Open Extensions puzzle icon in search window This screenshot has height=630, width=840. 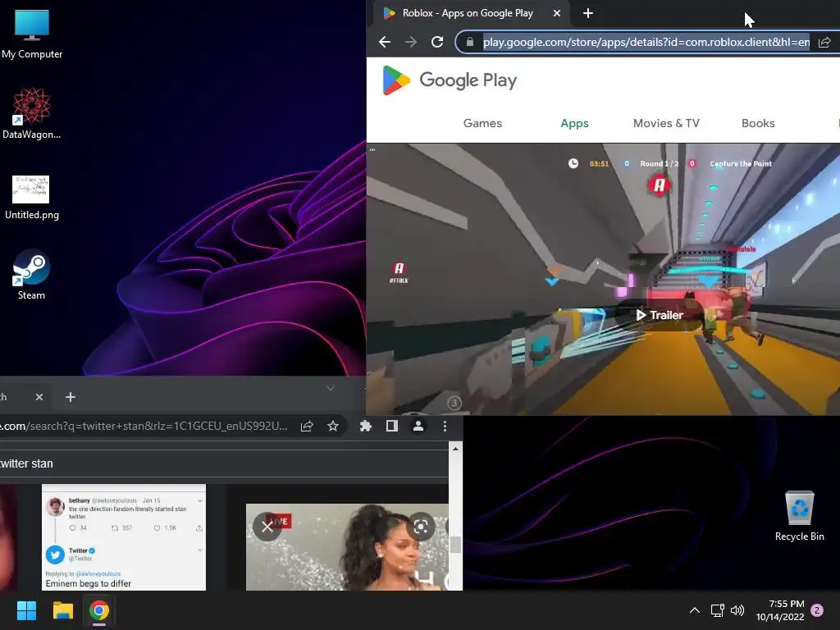[x=365, y=426]
